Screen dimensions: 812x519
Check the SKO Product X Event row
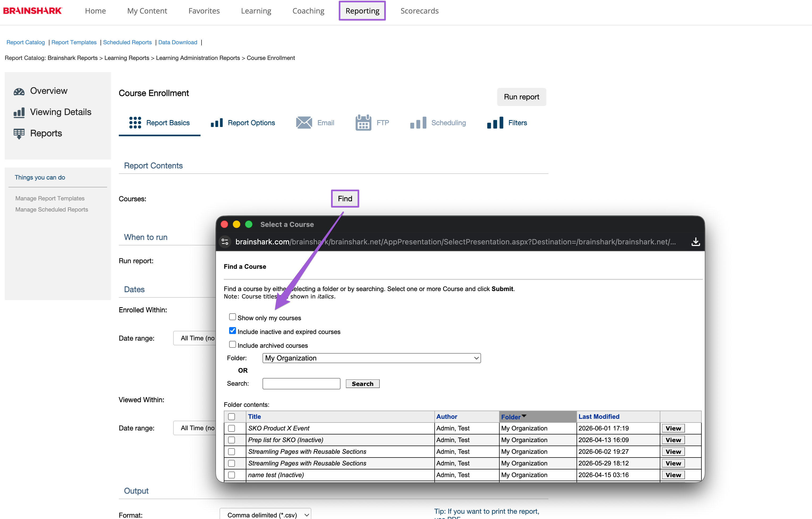pos(231,428)
